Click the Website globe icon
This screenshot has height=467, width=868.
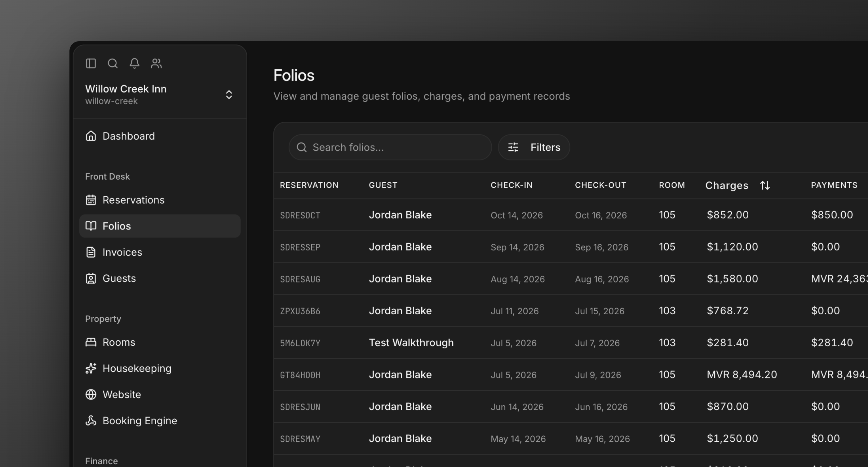[x=91, y=394]
